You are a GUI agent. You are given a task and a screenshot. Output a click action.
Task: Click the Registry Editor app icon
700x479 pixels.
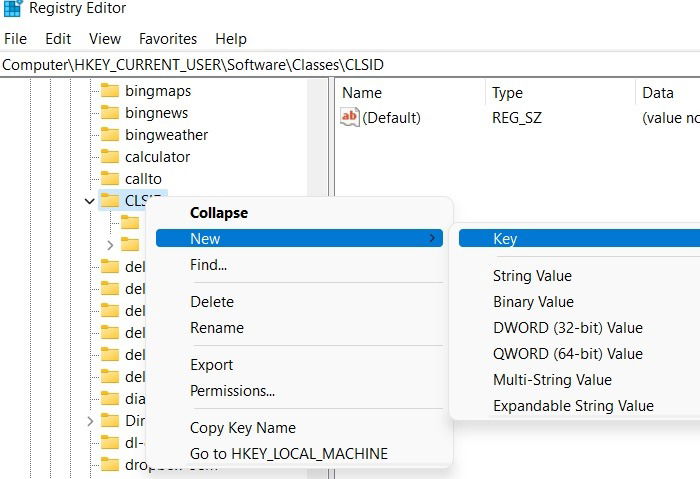[x=12, y=8]
